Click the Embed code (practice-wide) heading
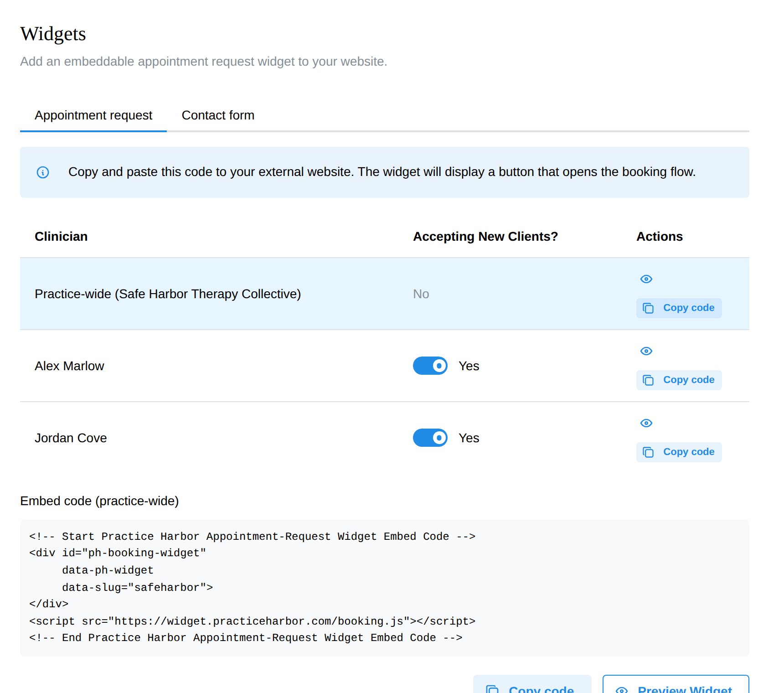The height and width of the screenshot is (693, 784). pos(99,501)
